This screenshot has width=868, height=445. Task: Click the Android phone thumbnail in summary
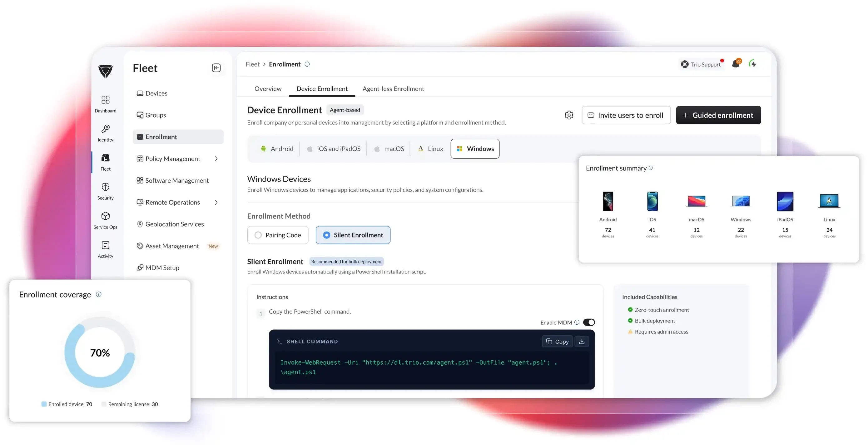(608, 201)
